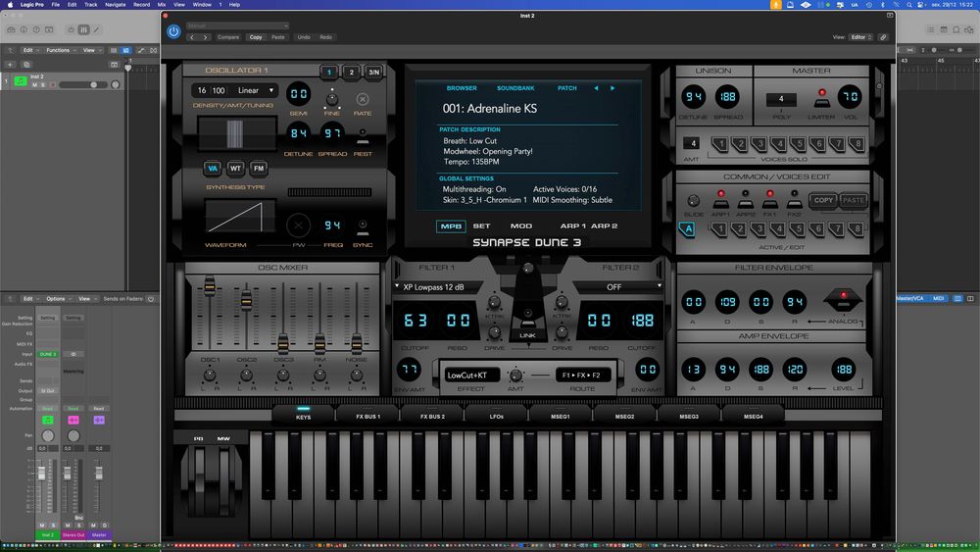Open the Navigate menu in menu bar
Image resolution: width=980 pixels, height=552 pixels.
tap(115, 5)
